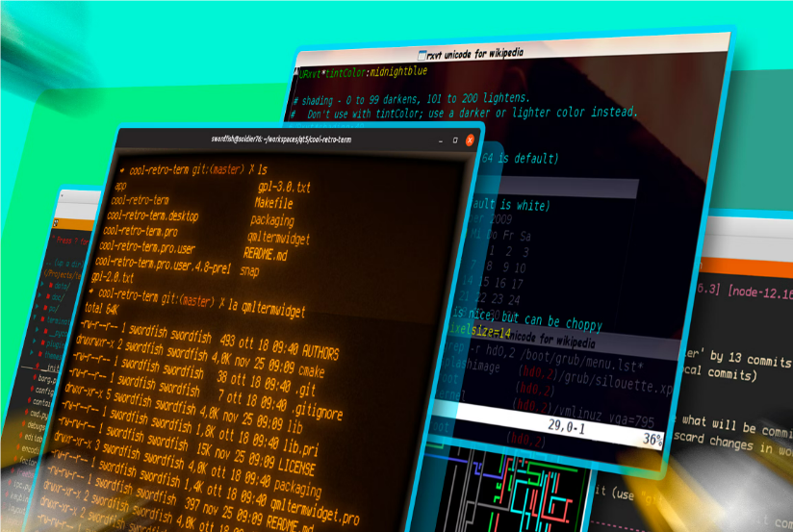793x532 pixels.
Task: Click the red folder icon beside doc/
Action: 48,296
